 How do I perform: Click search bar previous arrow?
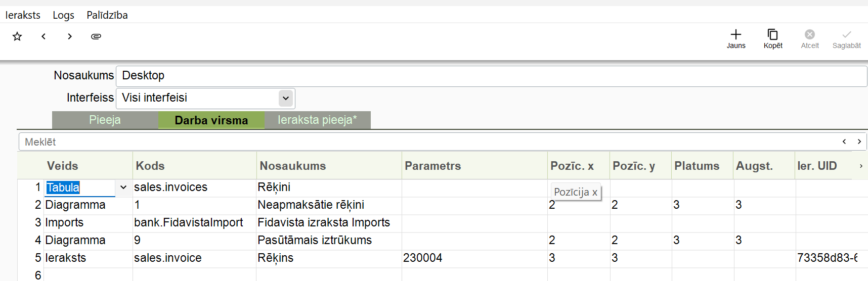click(x=844, y=142)
